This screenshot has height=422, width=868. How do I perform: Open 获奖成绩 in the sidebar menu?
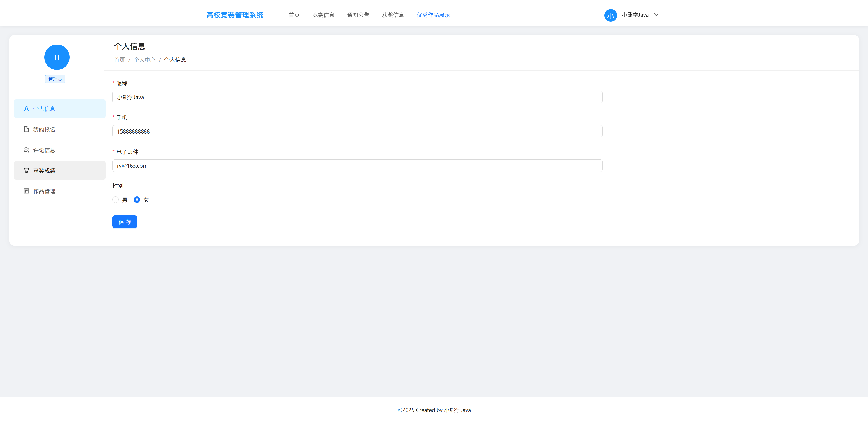(60, 170)
